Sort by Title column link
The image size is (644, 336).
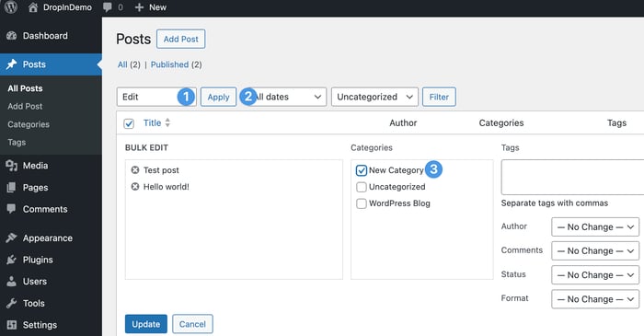coord(152,122)
